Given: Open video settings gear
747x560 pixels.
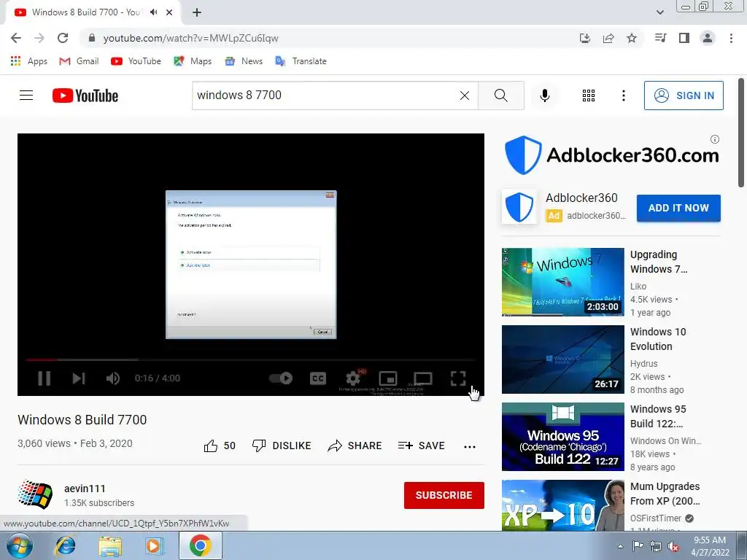Looking at the screenshot, I should coord(353,378).
